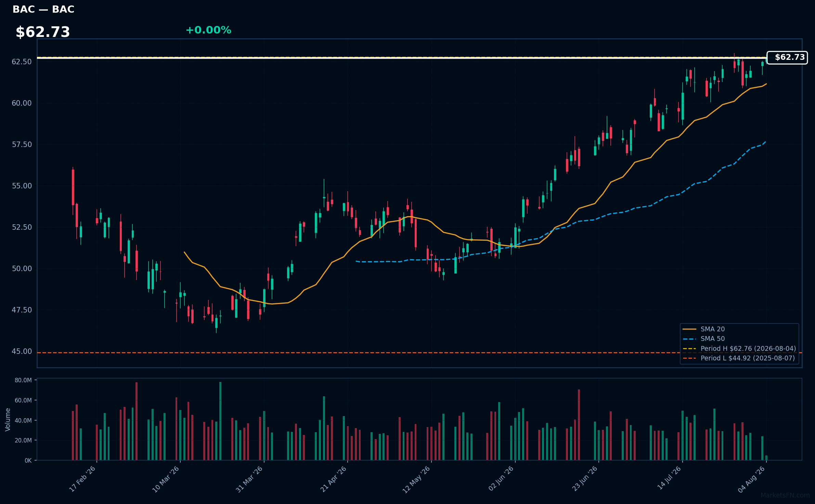The image size is (815, 504).
Task: Select the large $62.73 price heading
Action: coord(43,32)
